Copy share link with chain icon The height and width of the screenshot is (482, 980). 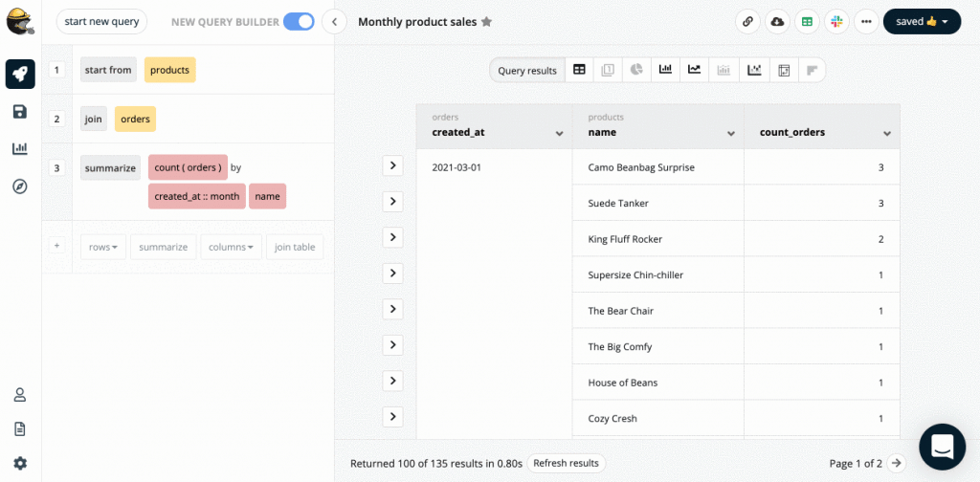click(747, 21)
